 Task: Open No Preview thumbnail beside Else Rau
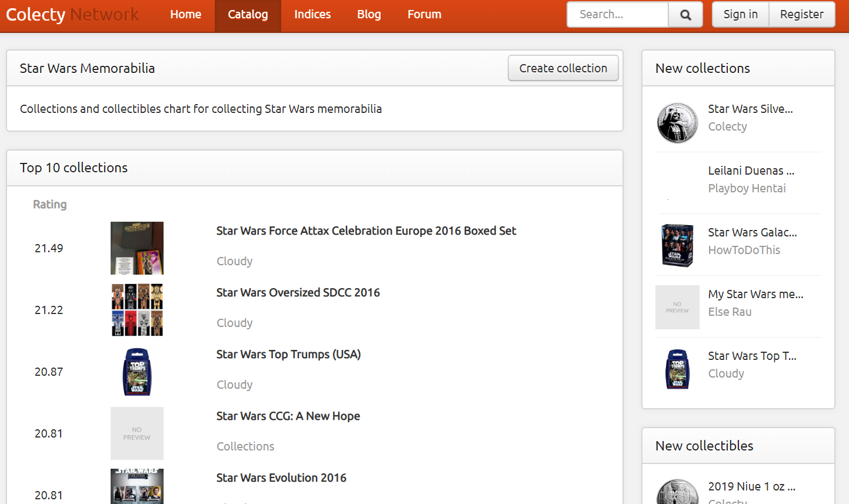pos(677,307)
